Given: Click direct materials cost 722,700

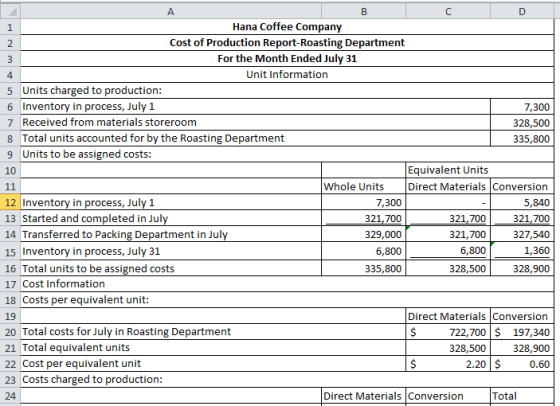Looking at the screenshot, I should [x=448, y=332].
